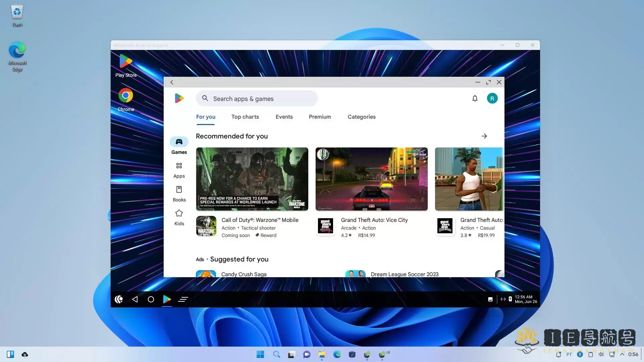The height and width of the screenshot is (362, 644).
Task: Switch to the For you tab
Action: [x=206, y=117]
